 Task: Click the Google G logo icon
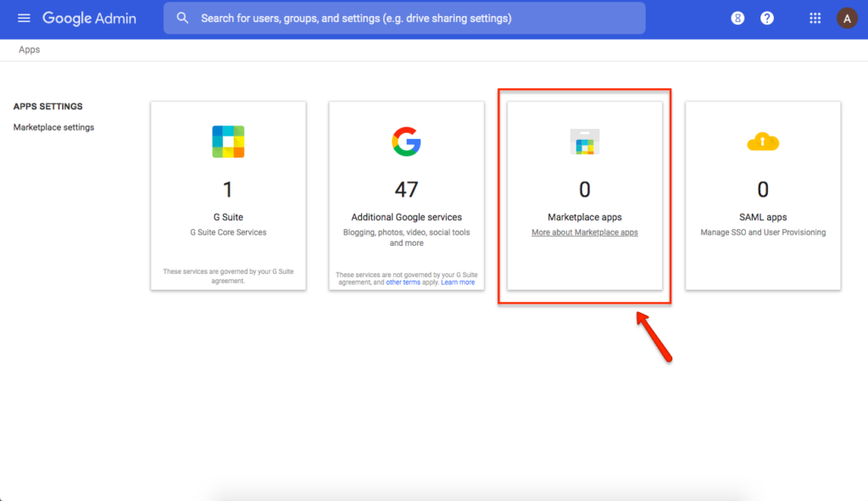click(406, 142)
